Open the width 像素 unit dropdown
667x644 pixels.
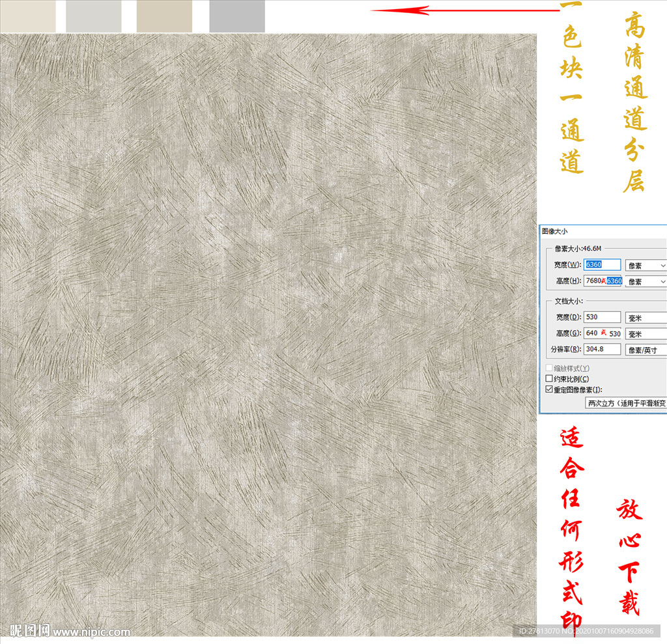pos(646,266)
